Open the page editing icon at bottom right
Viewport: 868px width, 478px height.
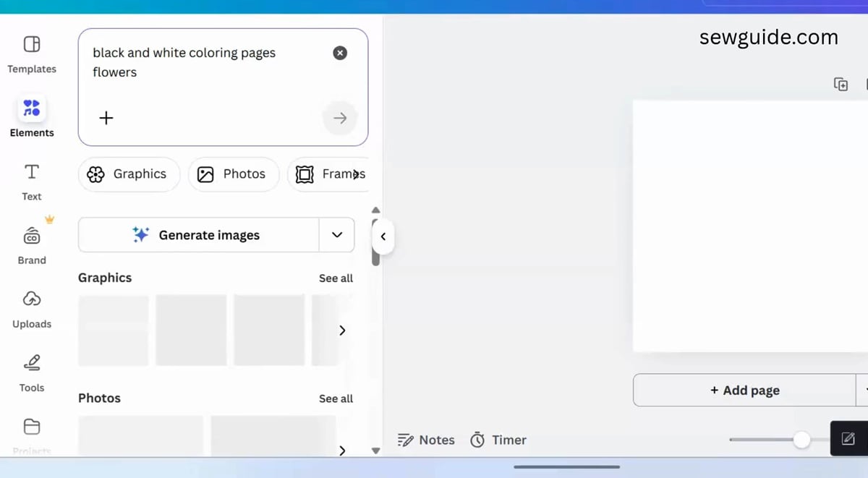click(x=848, y=438)
